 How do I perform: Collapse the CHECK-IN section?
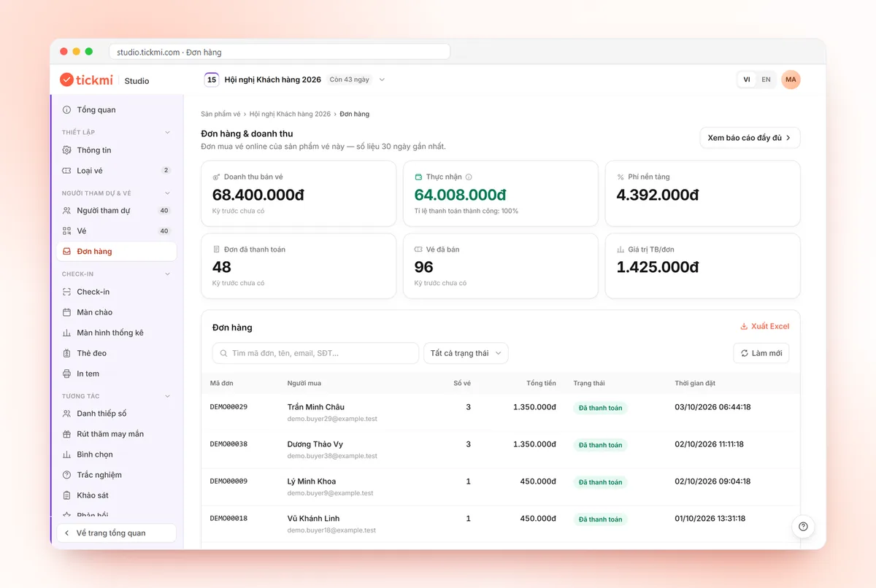pos(167,274)
